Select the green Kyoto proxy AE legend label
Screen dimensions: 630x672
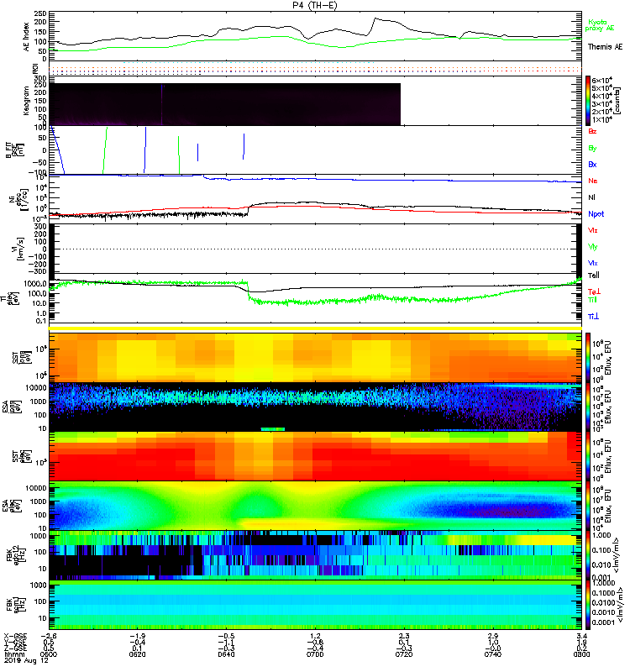[x=600, y=25]
